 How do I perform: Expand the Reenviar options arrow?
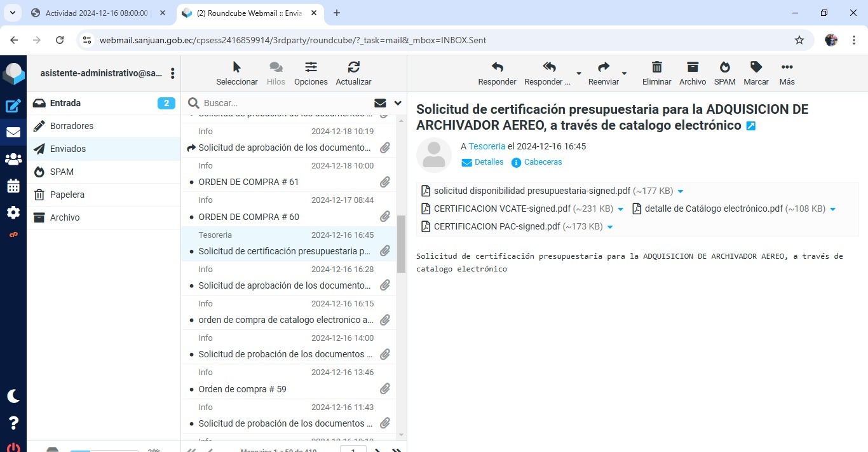pos(624,73)
